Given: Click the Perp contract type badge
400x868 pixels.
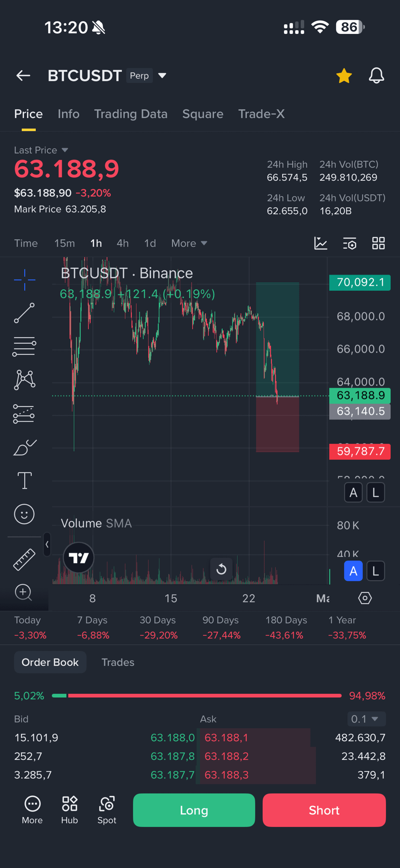Looking at the screenshot, I should [139, 76].
